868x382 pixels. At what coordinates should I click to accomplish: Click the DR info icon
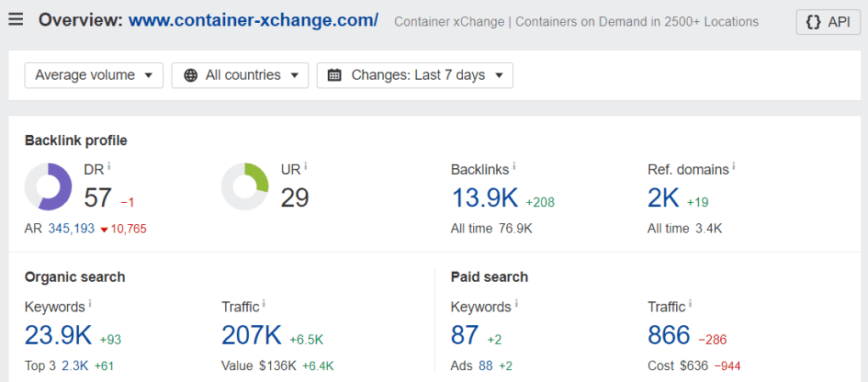[x=109, y=166]
